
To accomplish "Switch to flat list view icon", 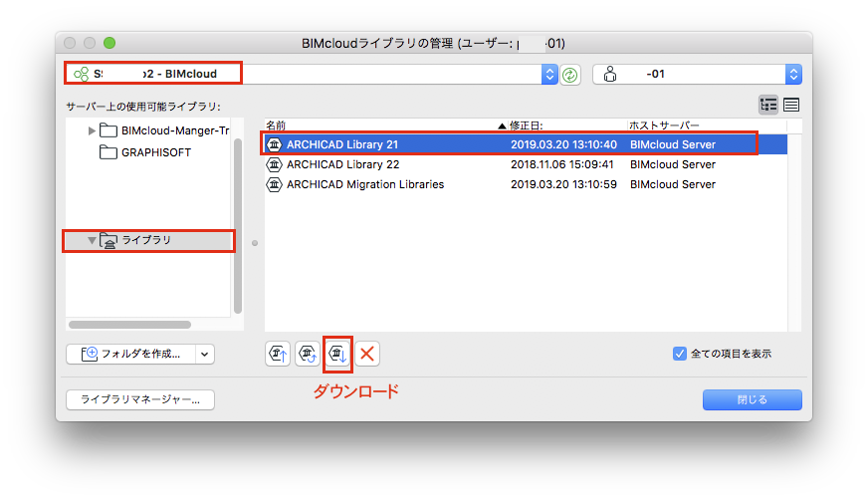I will (791, 105).
